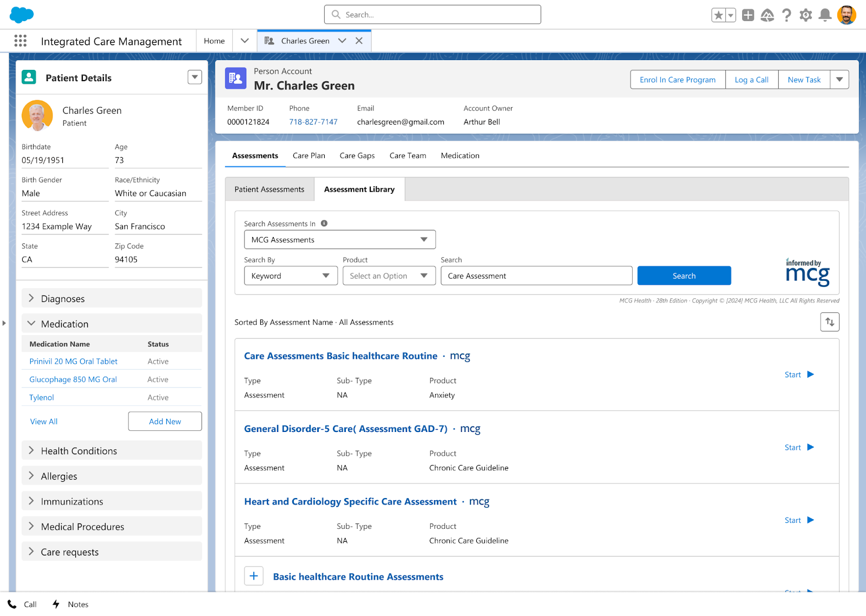Click View All medications
866x616 pixels.
44,421
